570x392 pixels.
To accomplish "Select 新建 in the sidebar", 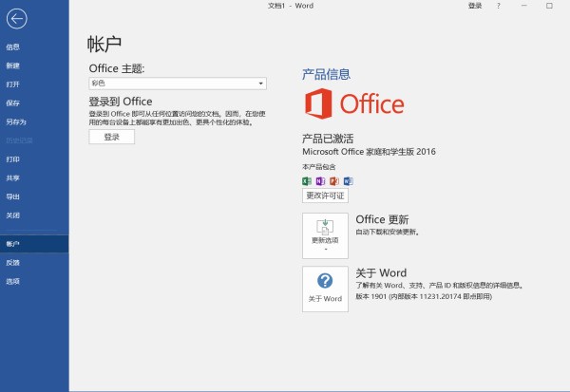I will pyautogui.click(x=12, y=65).
